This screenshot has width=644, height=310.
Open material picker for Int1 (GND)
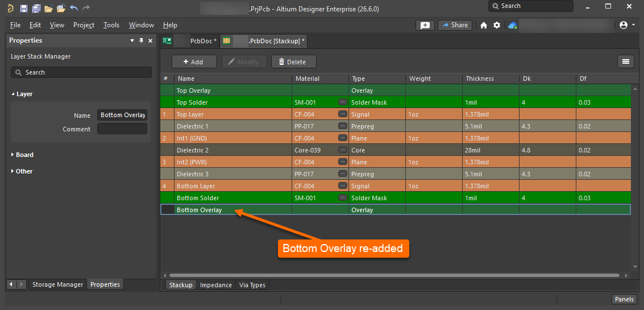point(343,138)
